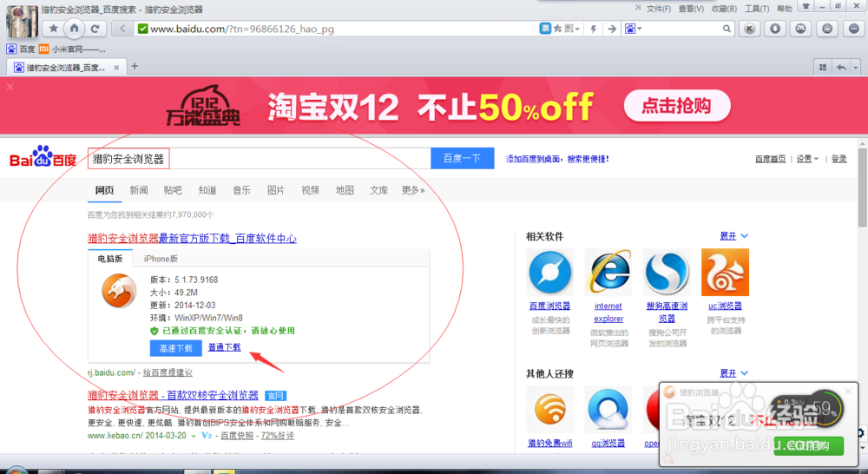Viewport: 868px width, 474px height.
Task: Open the 百度 bookmark
Action: [x=21, y=49]
